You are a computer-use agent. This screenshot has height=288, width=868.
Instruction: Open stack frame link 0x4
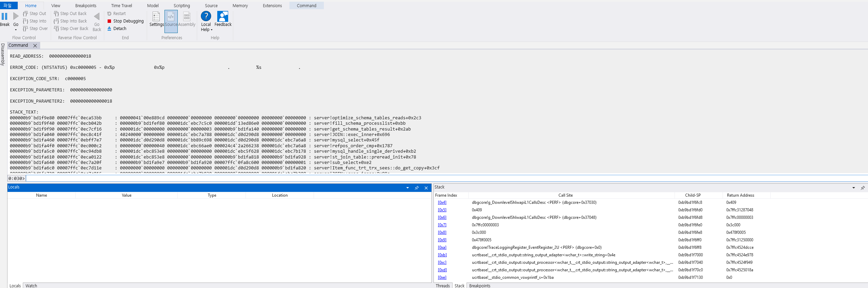tap(442, 202)
